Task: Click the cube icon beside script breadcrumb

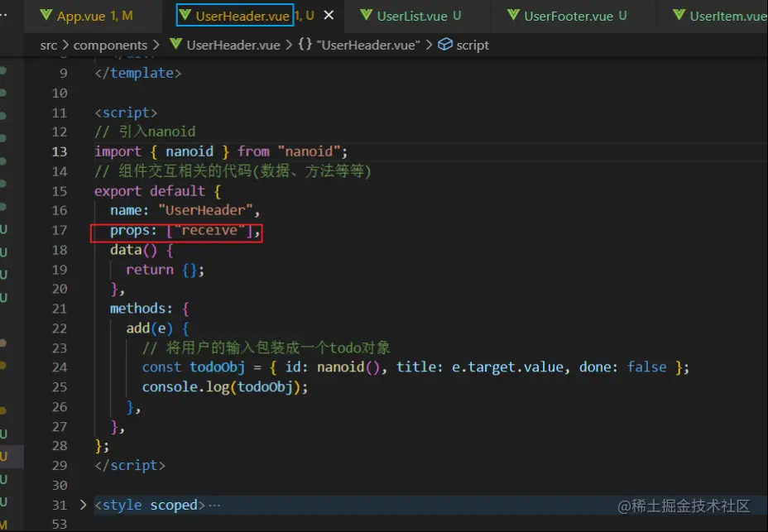Action: click(x=444, y=45)
